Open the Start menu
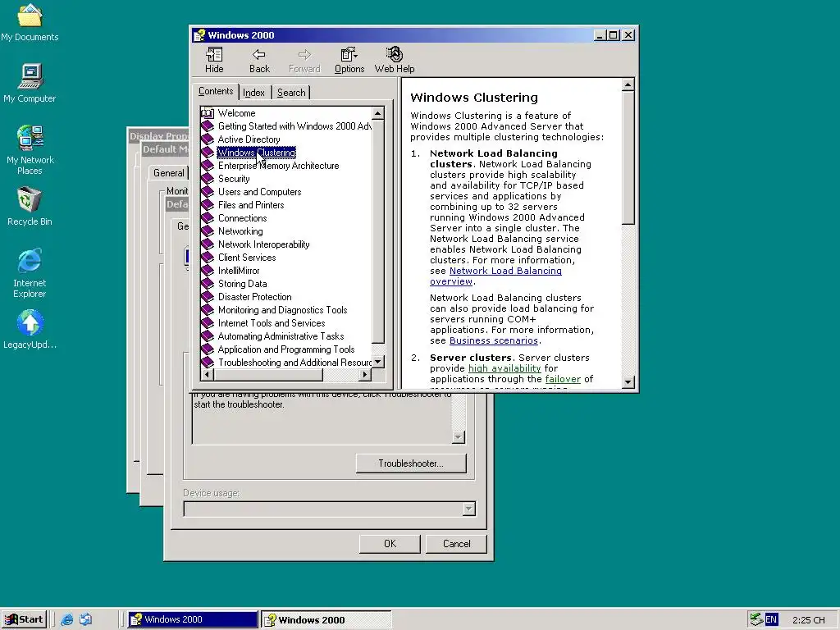840x630 pixels. pyautogui.click(x=24, y=620)
